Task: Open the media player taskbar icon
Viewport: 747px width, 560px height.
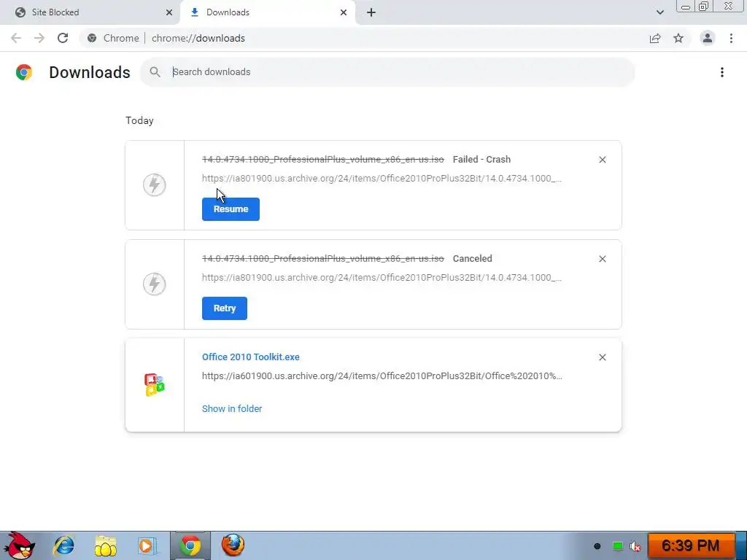Action: pos(147,545)
